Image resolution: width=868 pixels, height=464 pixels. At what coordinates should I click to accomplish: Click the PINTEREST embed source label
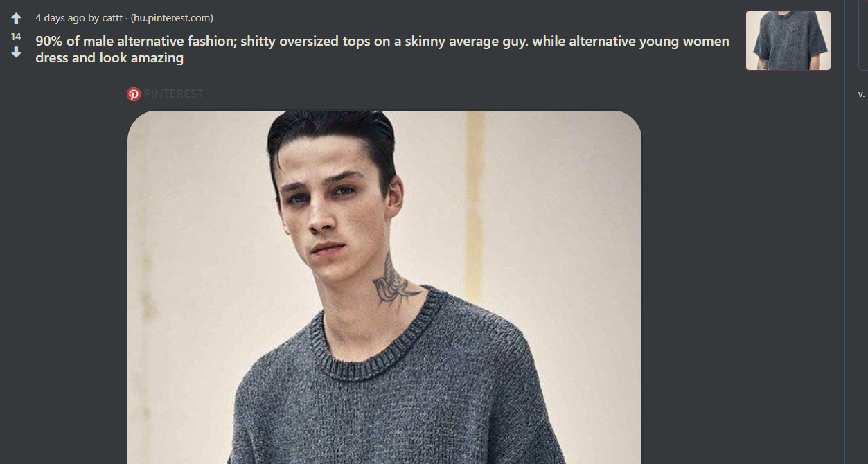tap(173, 94)
